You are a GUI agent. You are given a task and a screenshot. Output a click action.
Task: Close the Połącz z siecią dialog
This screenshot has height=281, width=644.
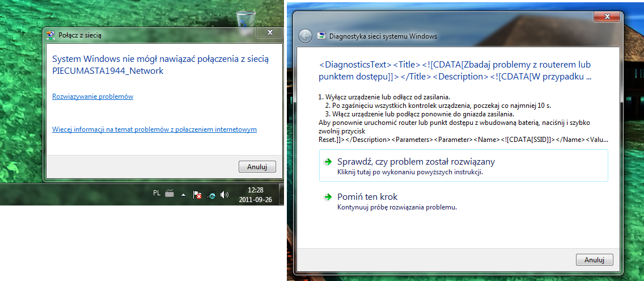pyautogui.click(x=270, y=32)
